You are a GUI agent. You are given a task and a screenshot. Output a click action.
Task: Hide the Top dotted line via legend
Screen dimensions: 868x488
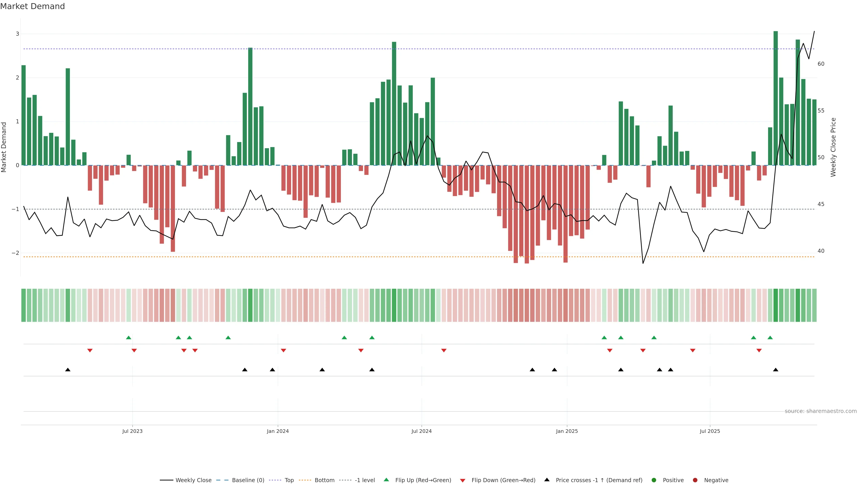click(289, 480)
